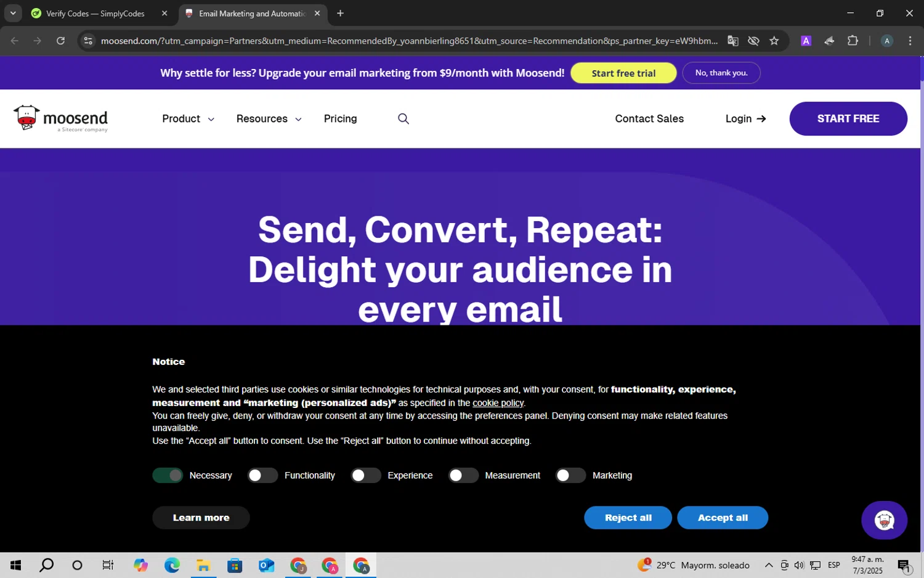924x578 pixels.
Task: Click the ESP language indicator
Action: click(x=834, y=565)
